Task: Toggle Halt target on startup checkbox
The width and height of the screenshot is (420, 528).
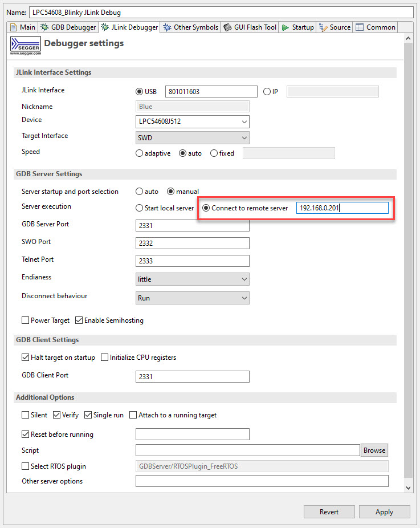Action: (26, 358)
